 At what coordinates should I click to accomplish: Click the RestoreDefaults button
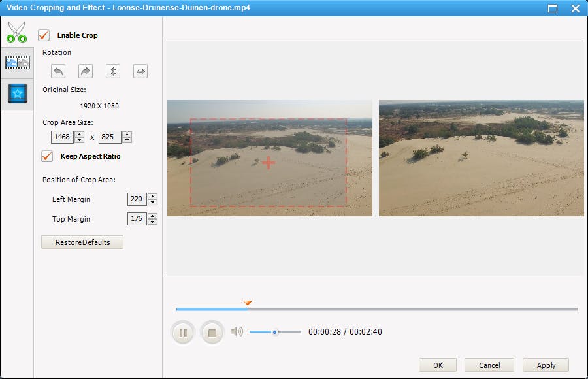pos(82,242)
